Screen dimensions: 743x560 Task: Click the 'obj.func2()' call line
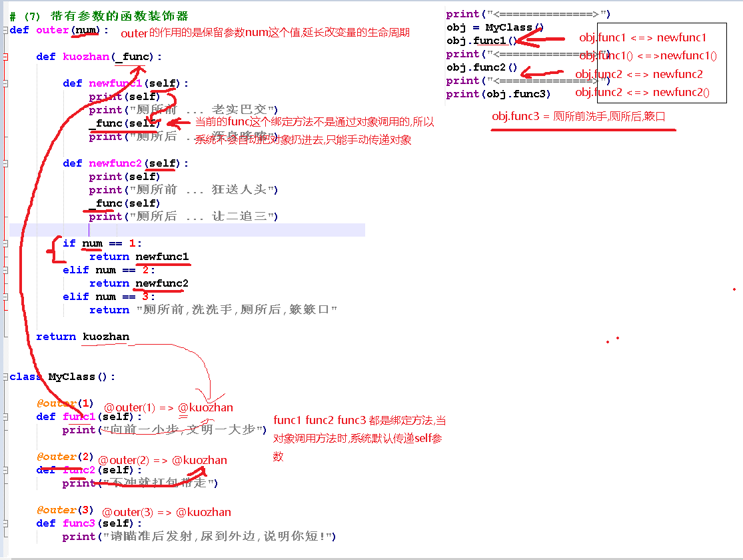tap(481, 67)
